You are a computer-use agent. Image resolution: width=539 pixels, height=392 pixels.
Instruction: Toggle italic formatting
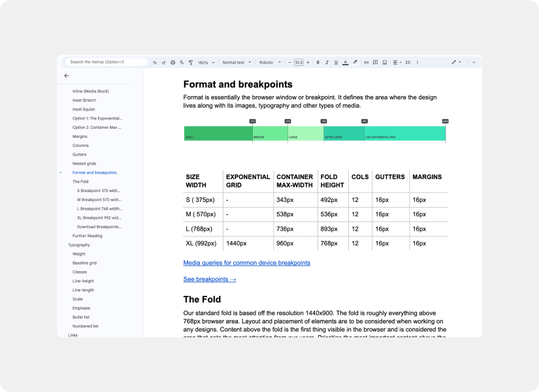click(x=327, y=62)
